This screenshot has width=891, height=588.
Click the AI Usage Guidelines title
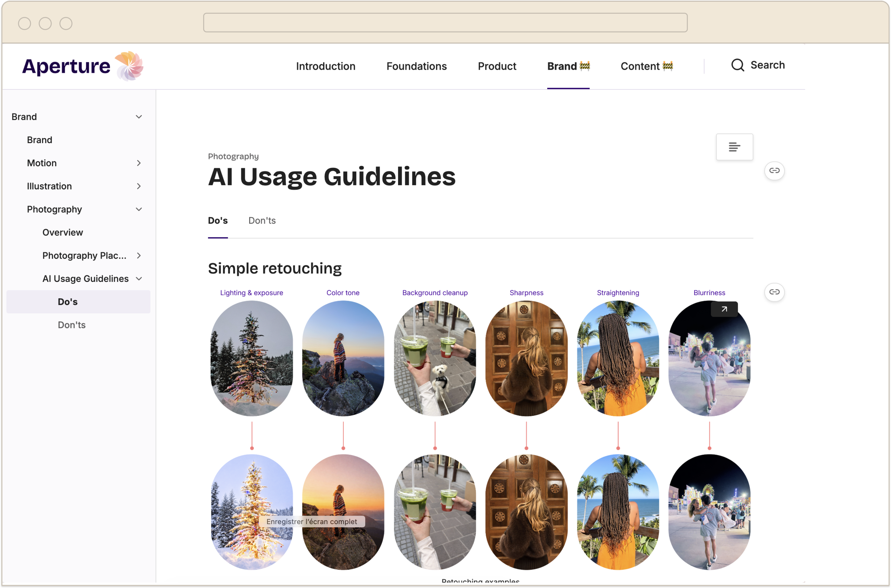click(x=332, y=177)
